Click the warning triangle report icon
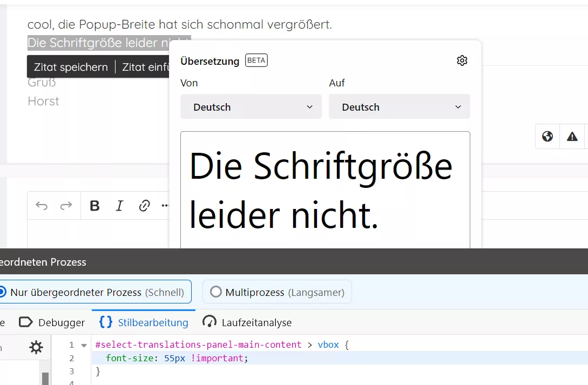588x385 pixels. [572, 137]
